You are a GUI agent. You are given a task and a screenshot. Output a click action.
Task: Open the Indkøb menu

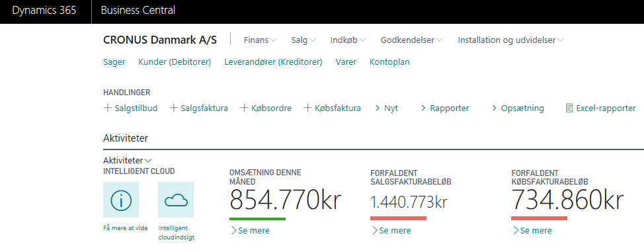click(x=348, y=40)
